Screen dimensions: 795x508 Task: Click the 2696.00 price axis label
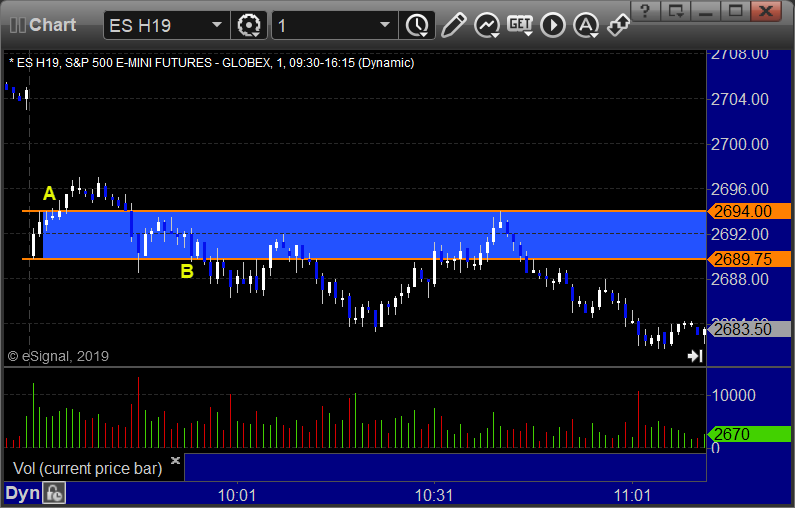(740, 190)
